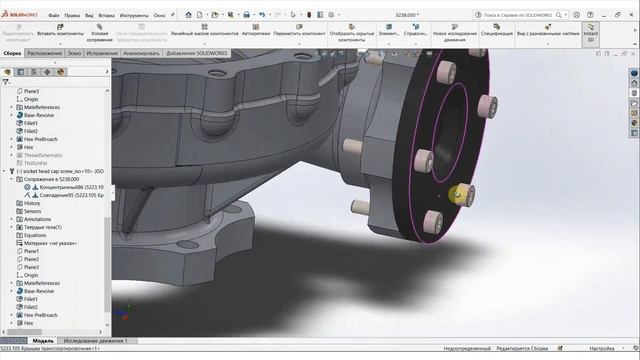This screenshot has width=640, height=360.
Task: Click the Open document folder icon
Action: [x=215, y=15]
